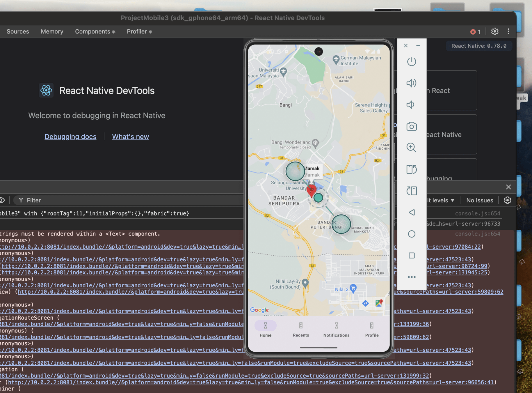Tap the Google logo on the map
This screenshot has height=393, width=532.
259,310
